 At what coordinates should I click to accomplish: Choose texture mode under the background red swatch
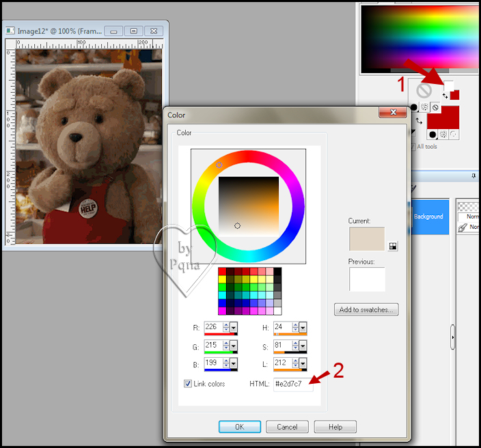[x=443, y=135]
